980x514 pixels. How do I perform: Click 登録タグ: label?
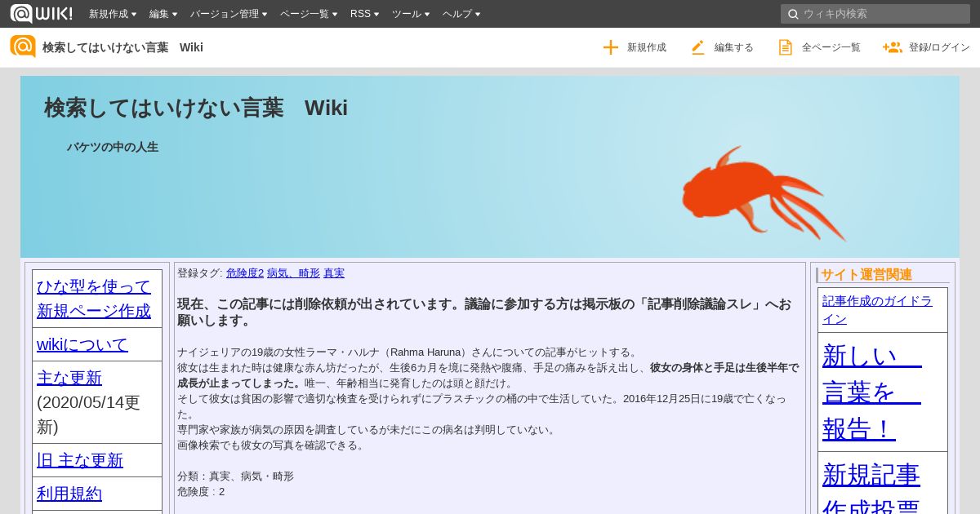pos(200,273)
